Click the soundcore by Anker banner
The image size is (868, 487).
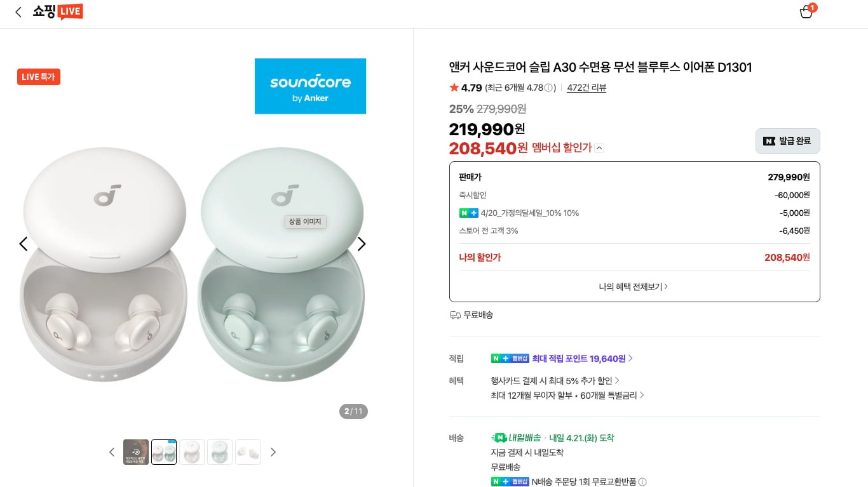tap(310, 86)
